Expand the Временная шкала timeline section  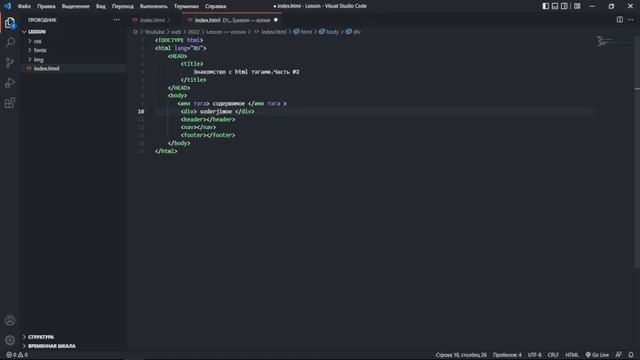click(51, 346)
